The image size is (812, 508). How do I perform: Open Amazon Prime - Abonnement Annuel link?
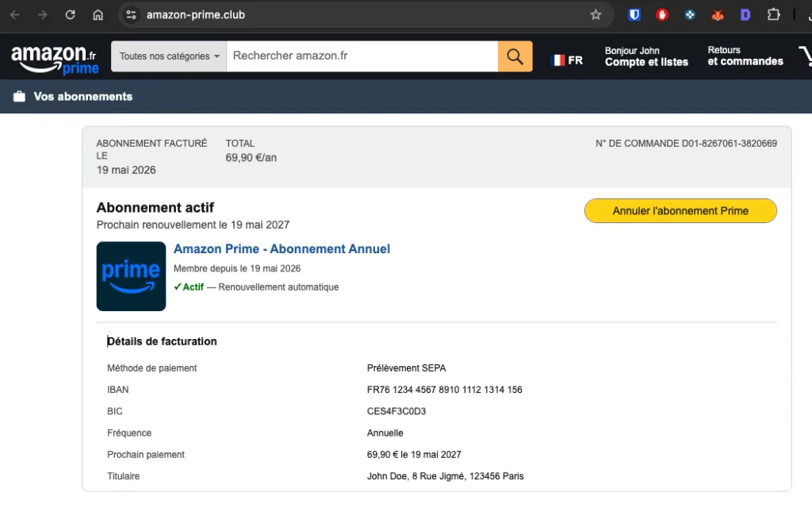click(x=282, y=248)
